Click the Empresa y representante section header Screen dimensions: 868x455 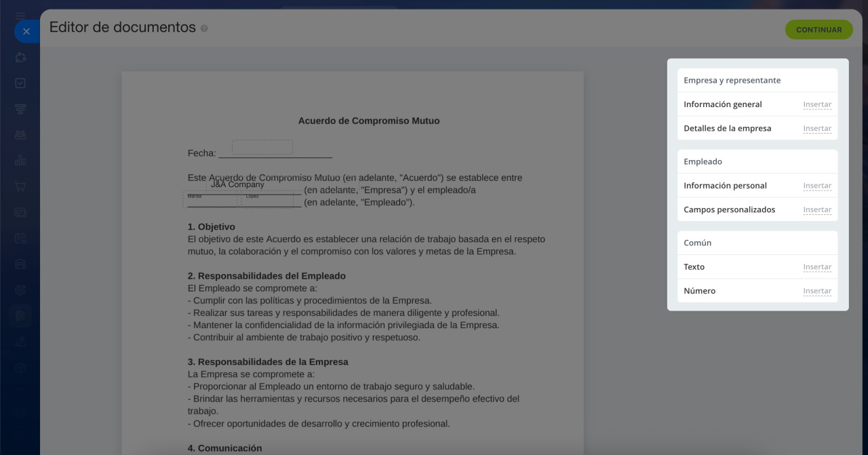point(732,80)
